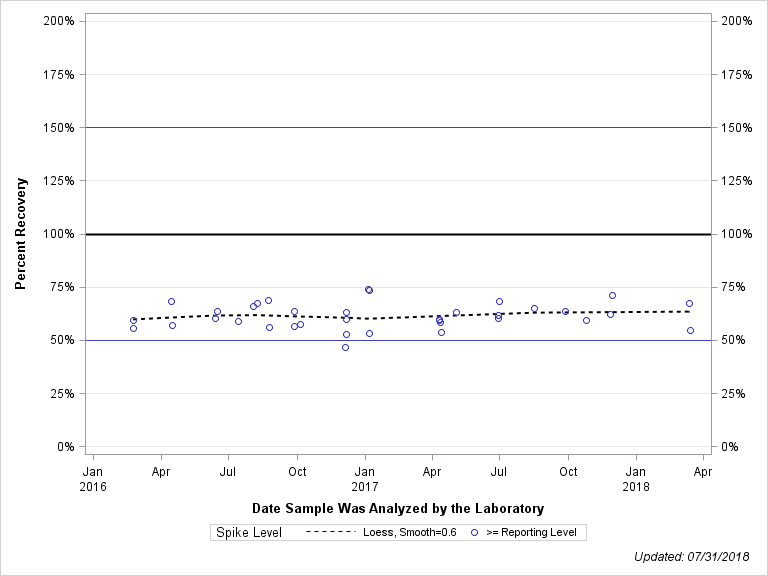Click the blue 150% upper limit line

[398, 127]
